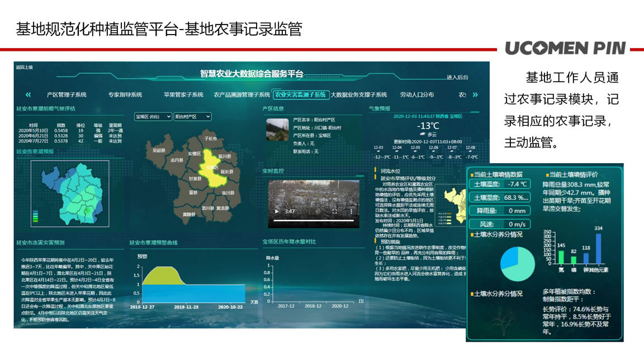Click the production area thumbnail photo
Screen dimensions: 644x362
277,129
